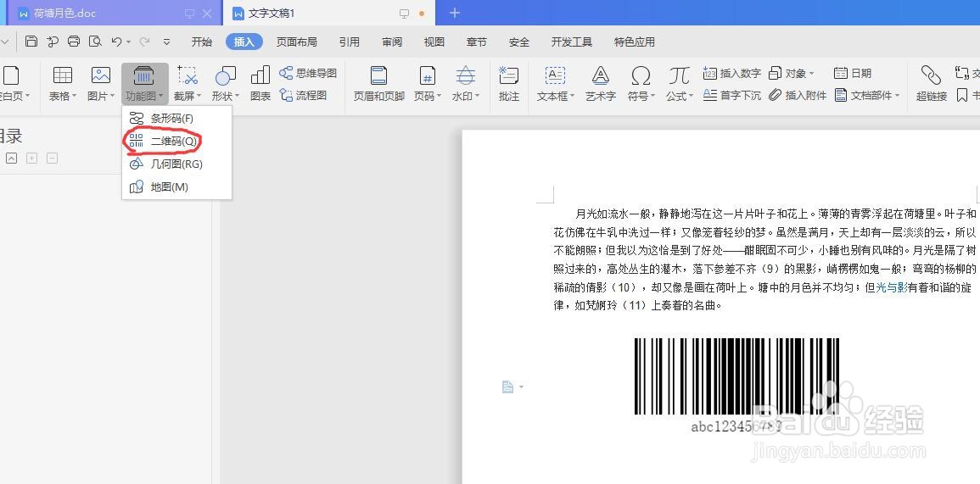Click 插入附件 insert attachment button
This screenshot has width=980, height=484.
coord(798,95)
